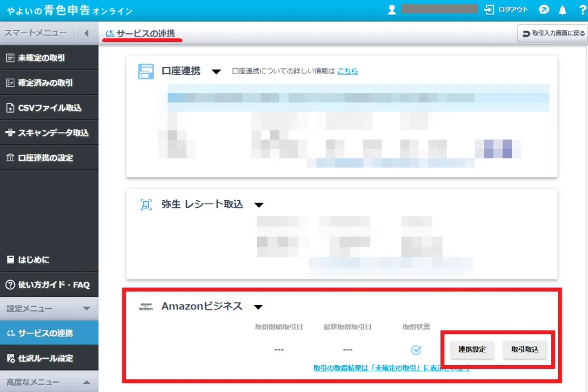
Task: Click the Amazon business logo icon
Action: [146, 306]
